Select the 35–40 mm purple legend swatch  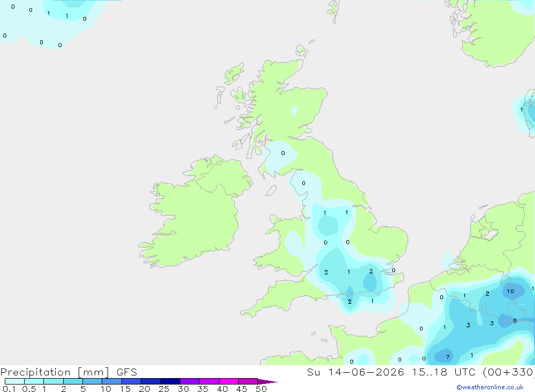pos(209,381)
